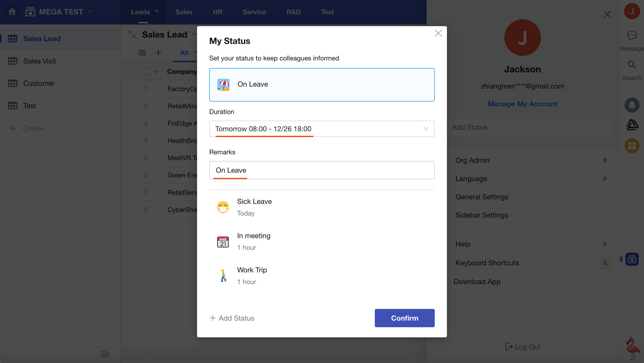Viewport: 644px width, 363px height.
Task: Pick the Work Trip walking icon
Action: tap(223, 276)
